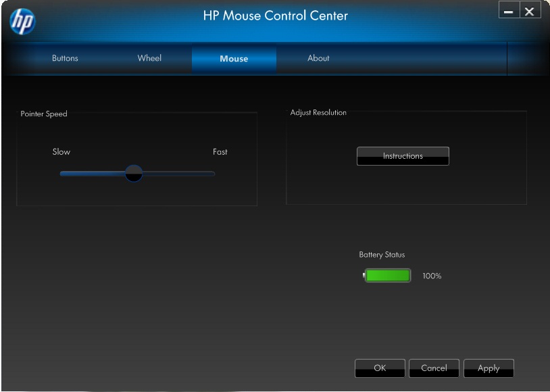
Task: Click the 100% battery percentage text
Action: point(432,276)
